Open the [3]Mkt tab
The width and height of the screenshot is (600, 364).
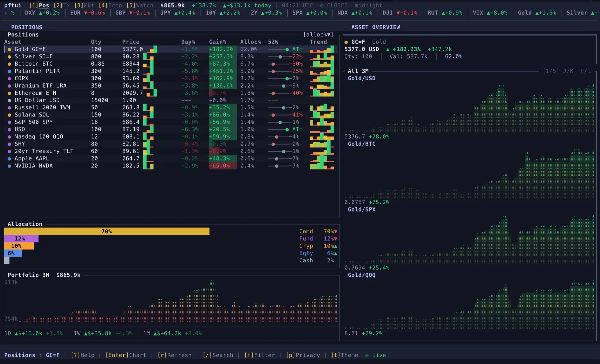click(x=84, y=5)
